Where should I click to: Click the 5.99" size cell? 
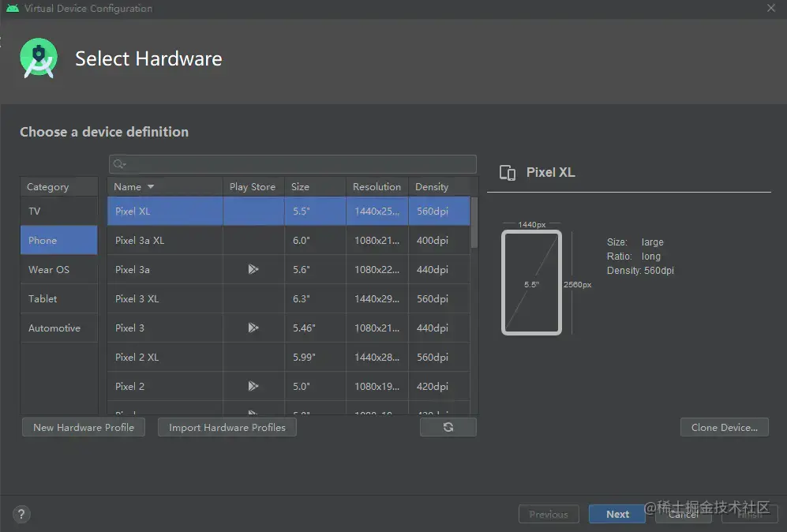315,357
